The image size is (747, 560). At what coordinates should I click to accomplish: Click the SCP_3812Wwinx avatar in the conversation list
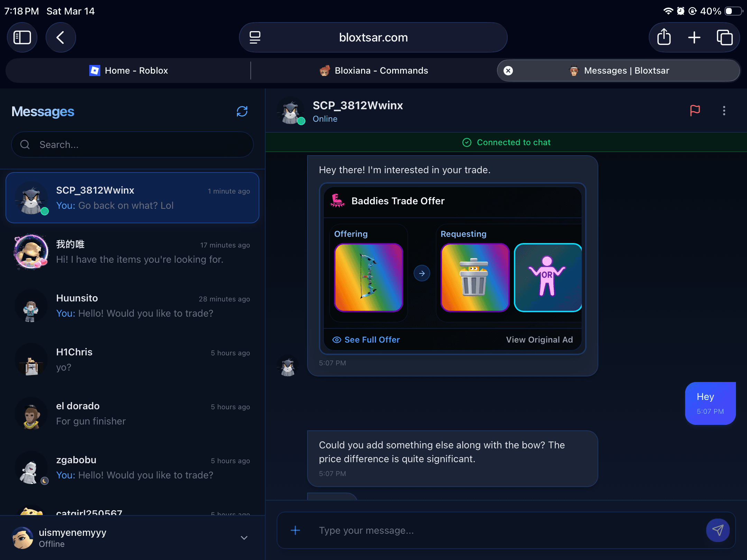(x=31, y=198)
